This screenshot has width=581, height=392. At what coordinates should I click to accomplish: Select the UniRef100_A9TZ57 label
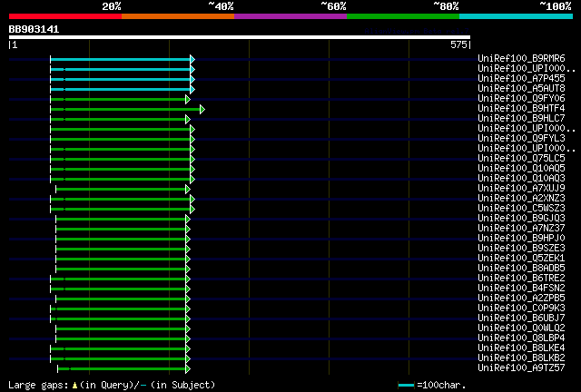point(521,367)
